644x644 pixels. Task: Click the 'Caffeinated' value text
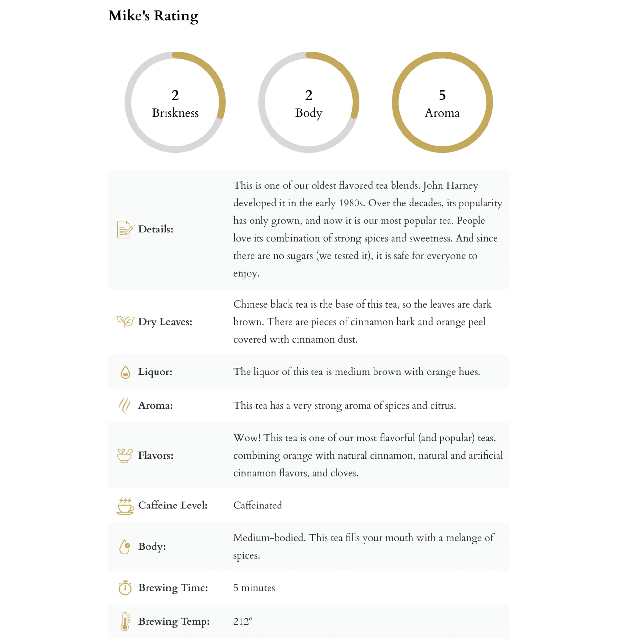point(258,505)
